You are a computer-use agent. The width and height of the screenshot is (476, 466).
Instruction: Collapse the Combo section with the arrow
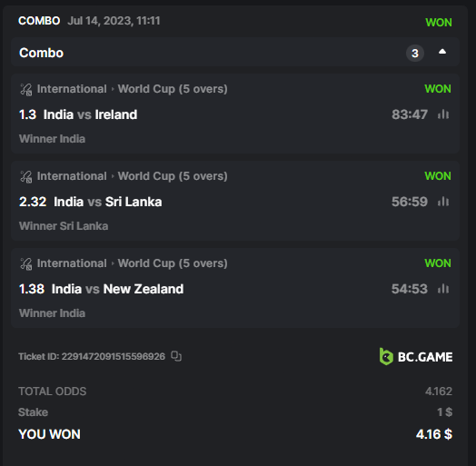click(x=442, y=52)
